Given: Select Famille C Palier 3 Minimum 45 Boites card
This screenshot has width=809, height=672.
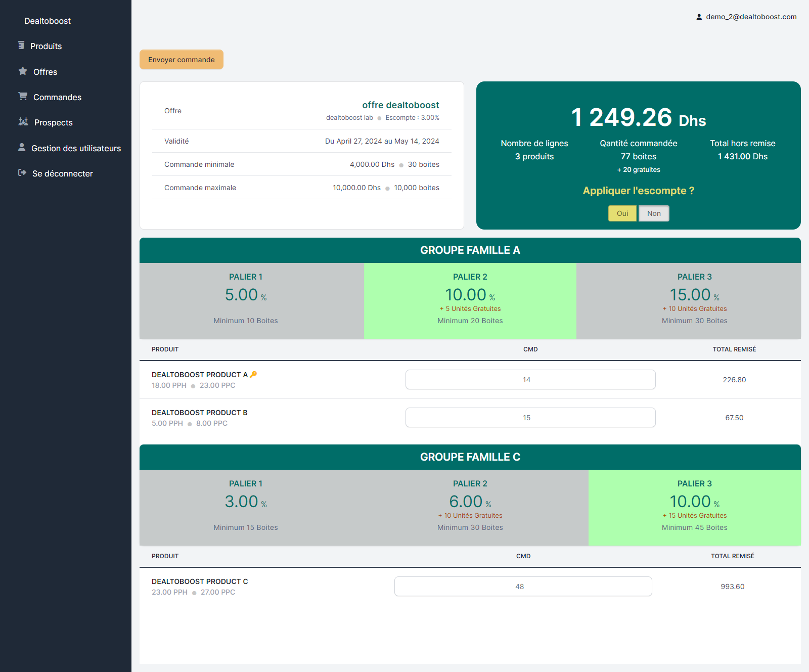Looking at the screenshot, I should (x=695, y=508).
